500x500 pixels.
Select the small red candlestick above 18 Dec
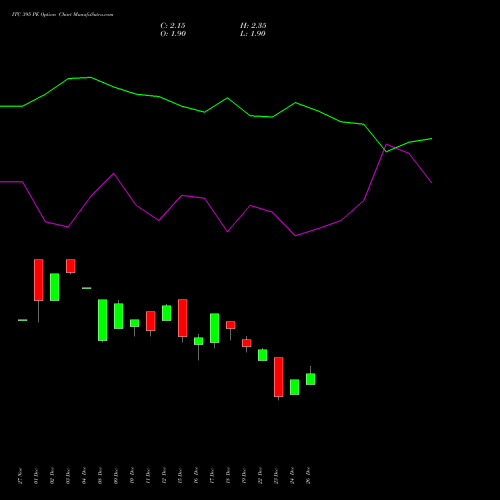tap(231, 325)
